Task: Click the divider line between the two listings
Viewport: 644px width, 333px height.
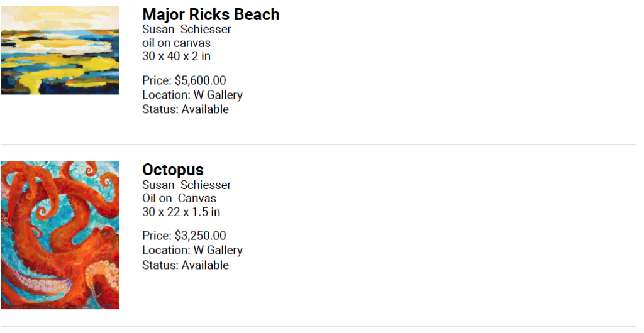Action: [x=319, y=145]
